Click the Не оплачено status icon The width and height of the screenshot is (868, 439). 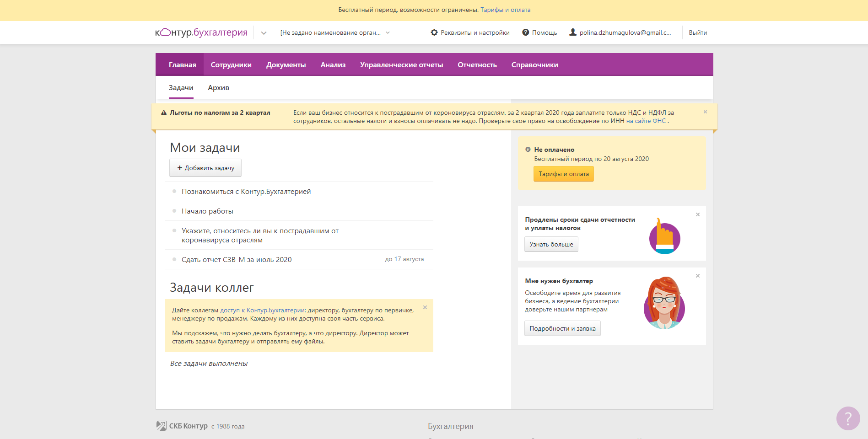click(528, 150)
